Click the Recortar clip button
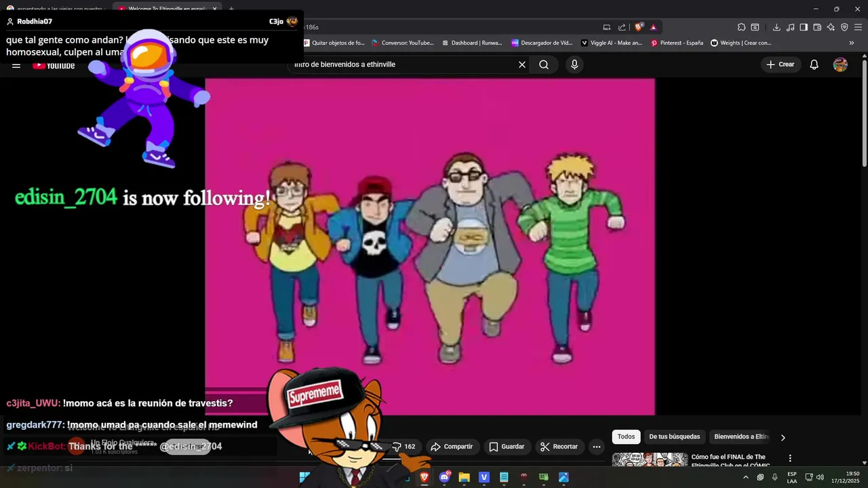Screen dimensions: 868x488 [559, 447]
